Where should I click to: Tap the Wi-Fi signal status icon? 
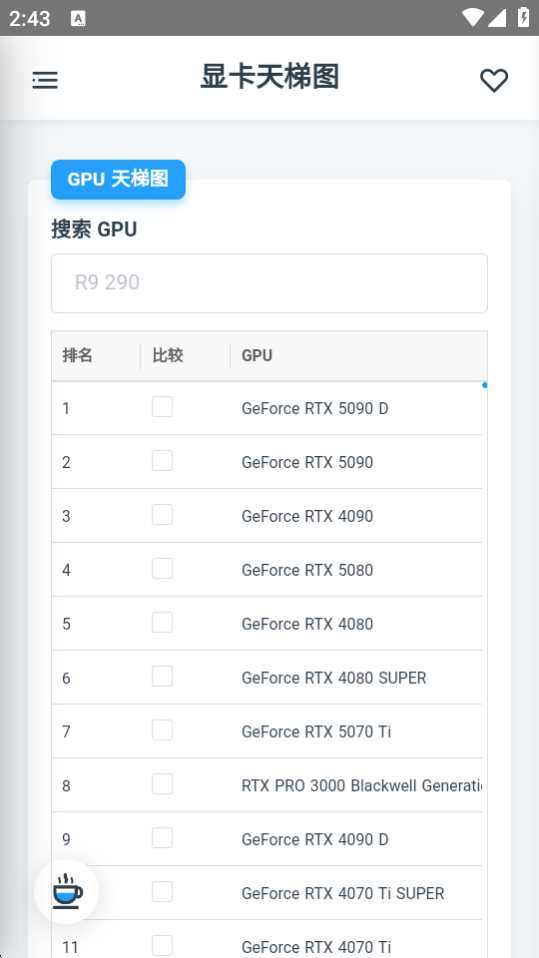472,18
